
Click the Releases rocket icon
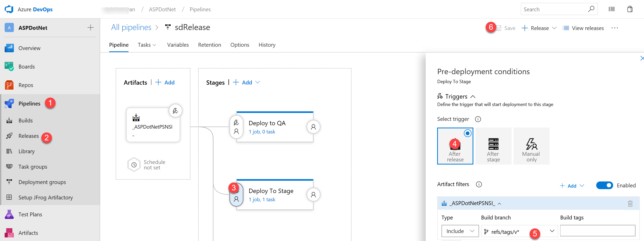pos(9,136)
